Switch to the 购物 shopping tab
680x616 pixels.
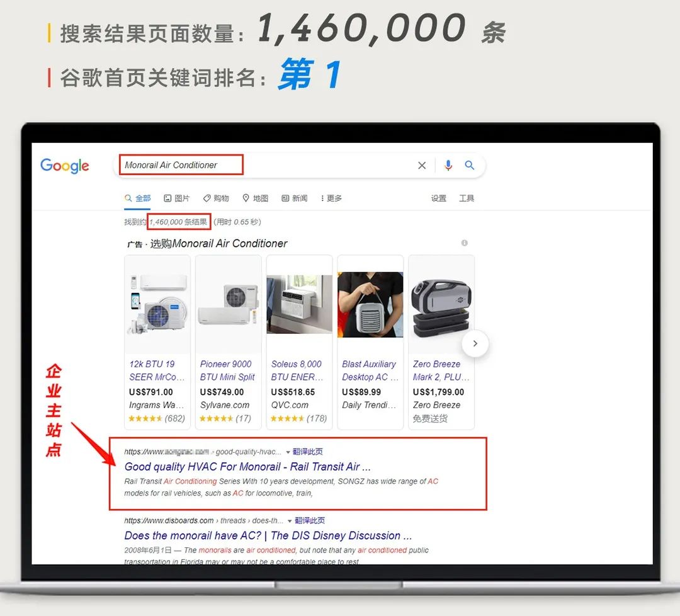(216, 198)
